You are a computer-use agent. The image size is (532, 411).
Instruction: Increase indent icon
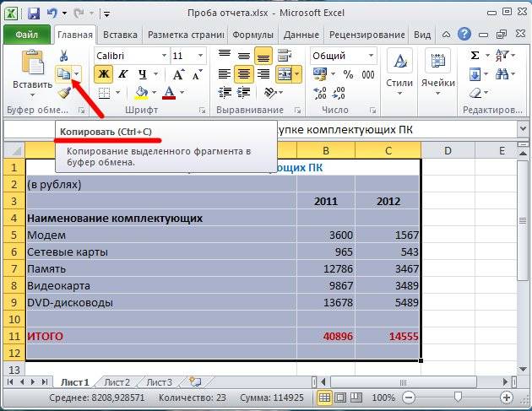[x=243, y=92]
